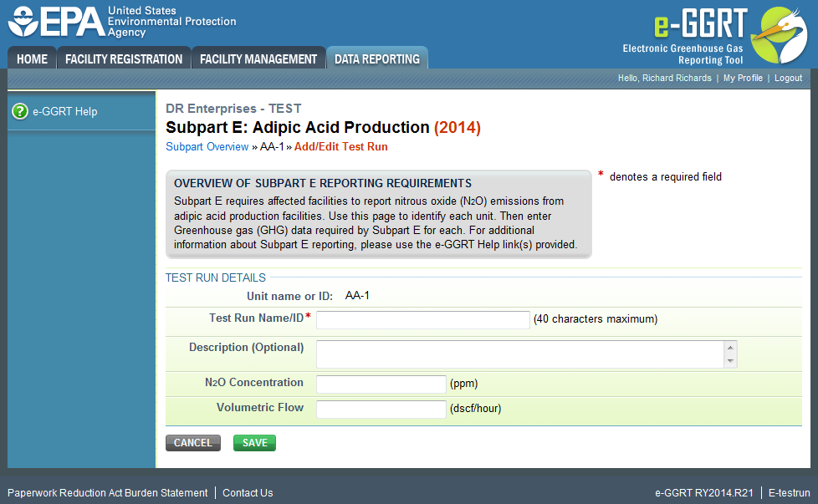This screenshot has width=818, height=504.
Task: Click the Add/Edit Test Run breadcrumb text
Action: coord(341,147)
